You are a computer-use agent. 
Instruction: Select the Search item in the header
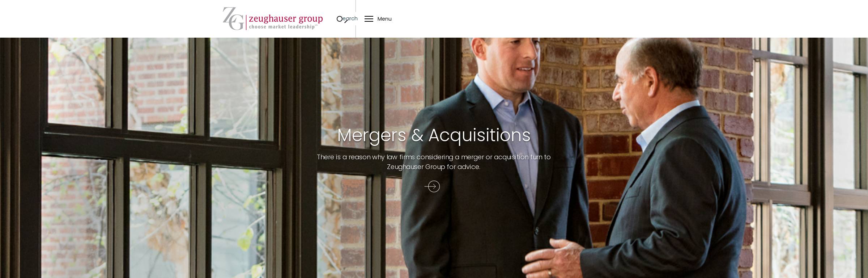347,19
